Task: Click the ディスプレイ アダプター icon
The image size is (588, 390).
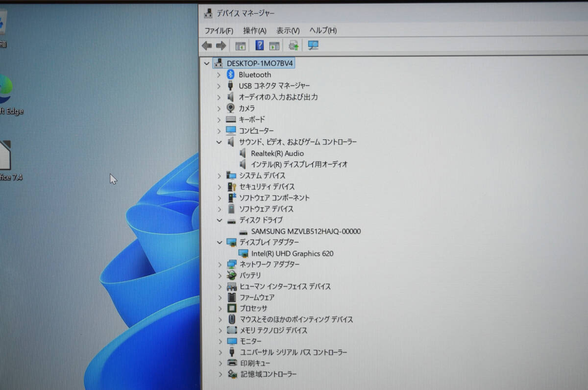Action: (232, 243)
